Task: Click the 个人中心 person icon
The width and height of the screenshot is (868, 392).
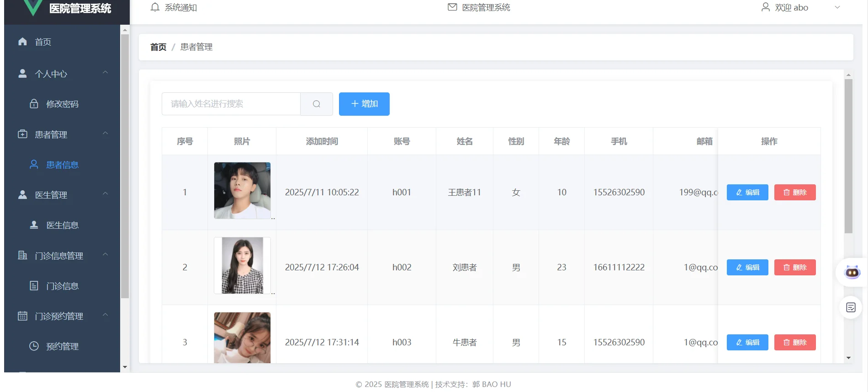Action: (x=22, y=74)
